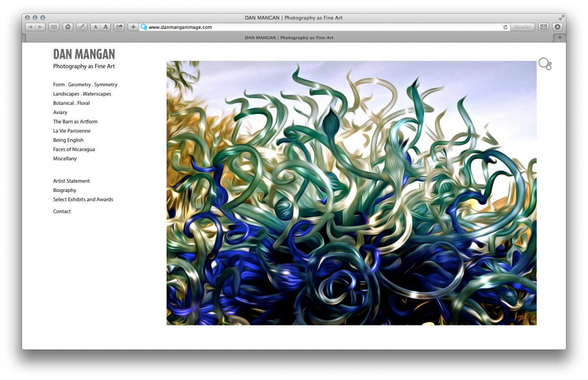The height and width of the screenshot is (380, 588).
Task: Email this page via the envelope icon
Action: [543, 26]
